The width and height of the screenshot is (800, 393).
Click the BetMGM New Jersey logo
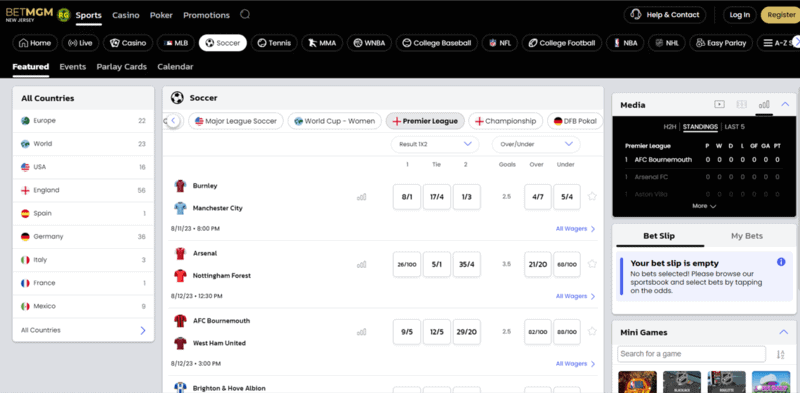coord(29,14)
